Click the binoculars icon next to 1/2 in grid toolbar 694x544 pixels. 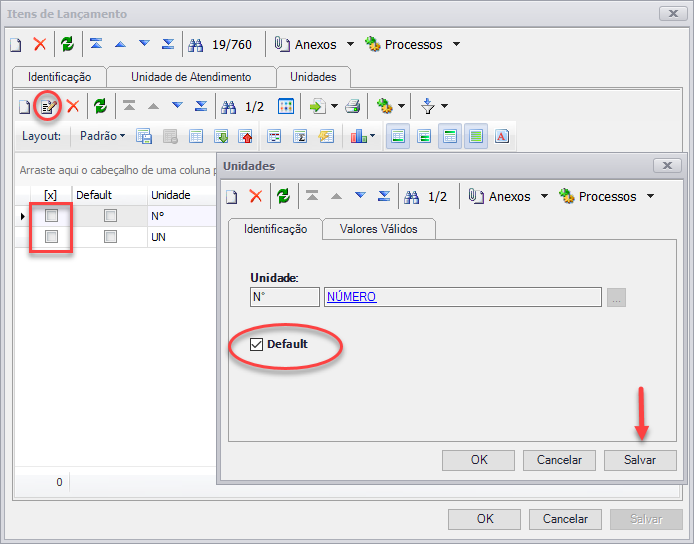(x=228, y=107)
